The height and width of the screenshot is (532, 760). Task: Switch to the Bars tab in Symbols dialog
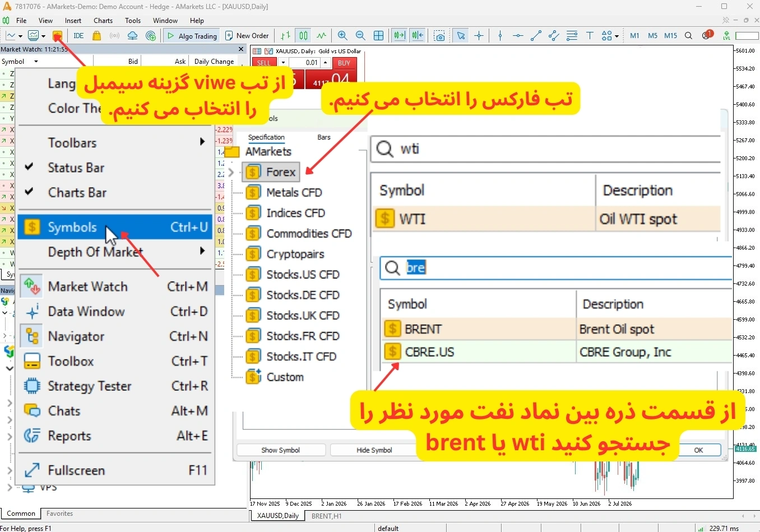pos(324,137)
